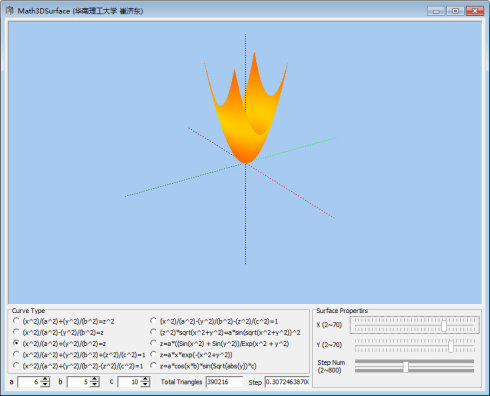This screenshot has height=396, width=490.
Task: Click inside the a parameter text box
Action: tap(29, 382)
